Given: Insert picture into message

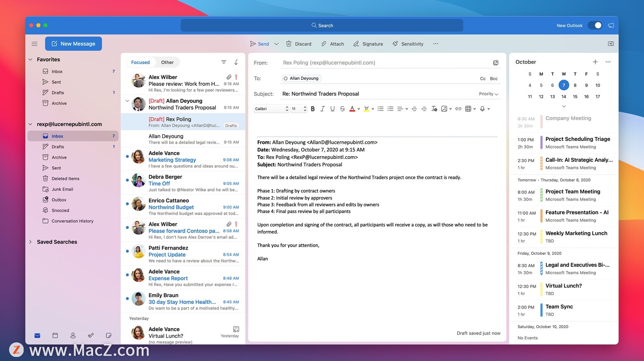Looking at the screenshot, I should click(x=444, y=109).
